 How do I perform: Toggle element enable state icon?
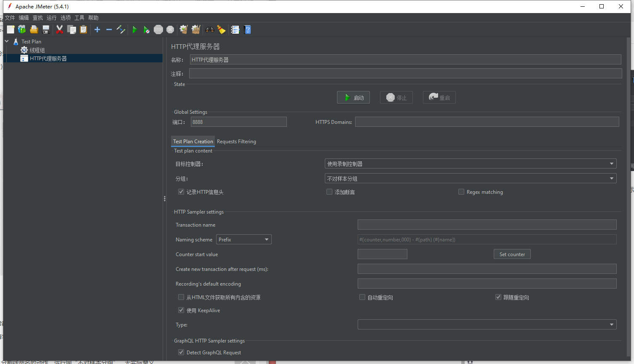click(121, 29)
